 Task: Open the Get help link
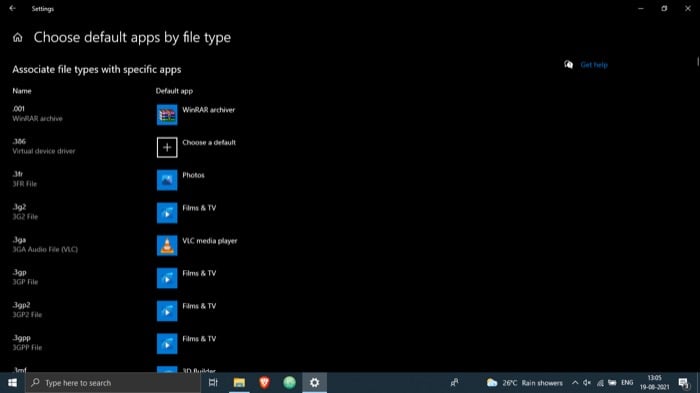(594, 65)
